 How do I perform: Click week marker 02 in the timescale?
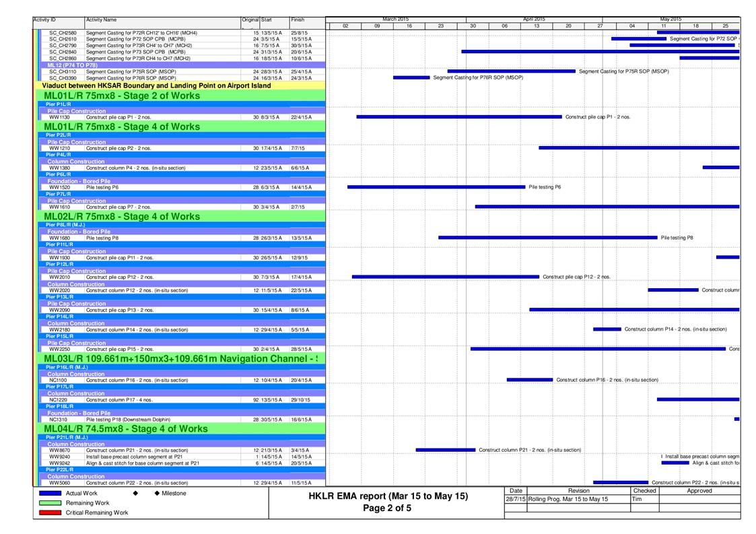345,26
